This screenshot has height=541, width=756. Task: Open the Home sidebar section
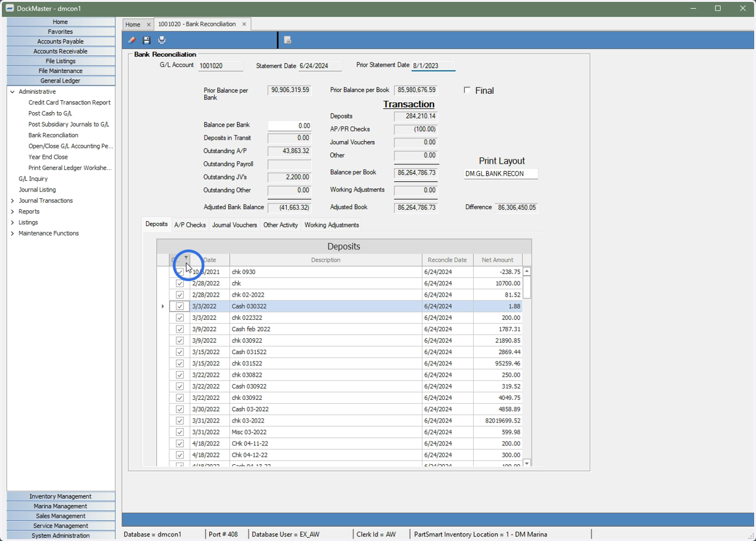click(60, 22)
